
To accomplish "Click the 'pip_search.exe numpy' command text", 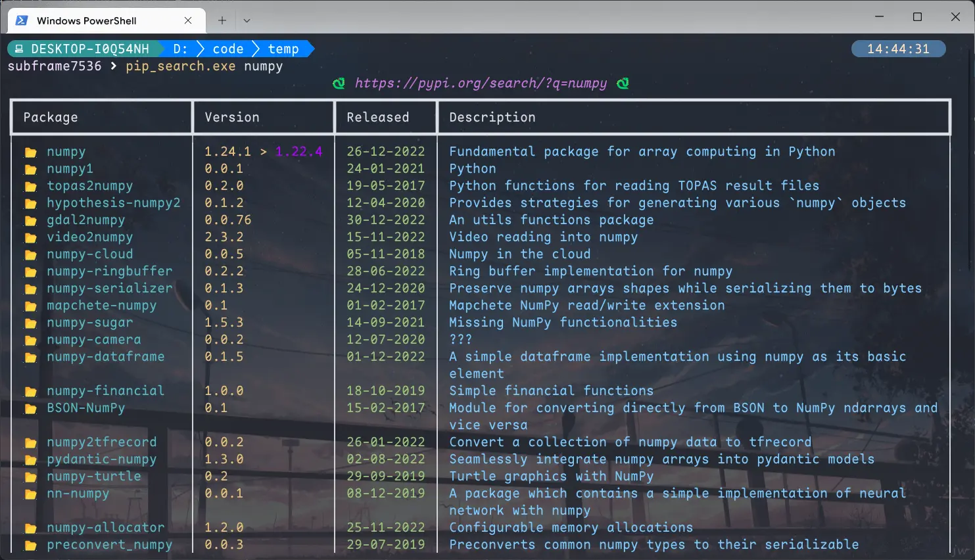I will pos(204,66).
